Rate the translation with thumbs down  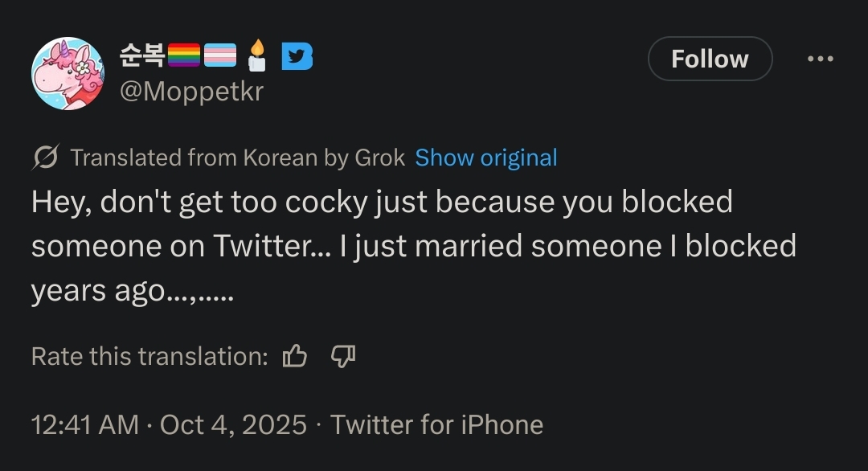pos(343,356)
